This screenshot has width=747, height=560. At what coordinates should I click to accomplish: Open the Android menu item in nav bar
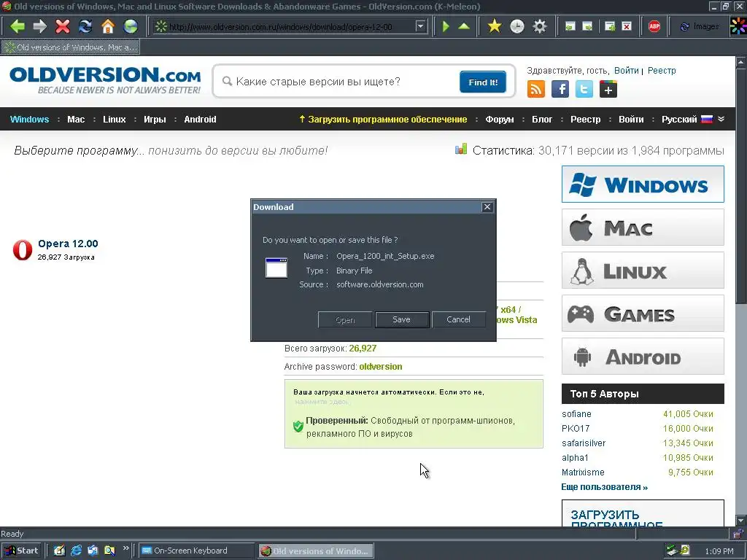pyautogui.click(x=200, y=119)
